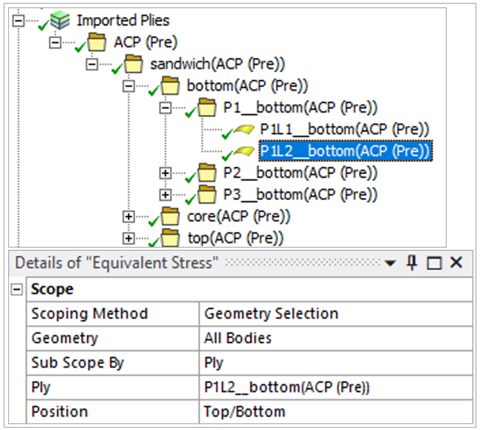
Task: Select P3__bottom(ACP (Pre)) tree label
Action: (300, 195)
